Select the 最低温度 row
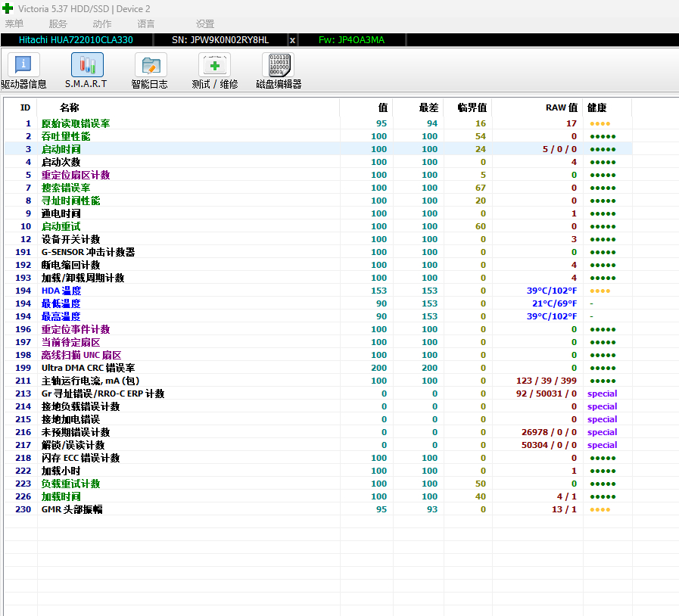 (318, 303)
